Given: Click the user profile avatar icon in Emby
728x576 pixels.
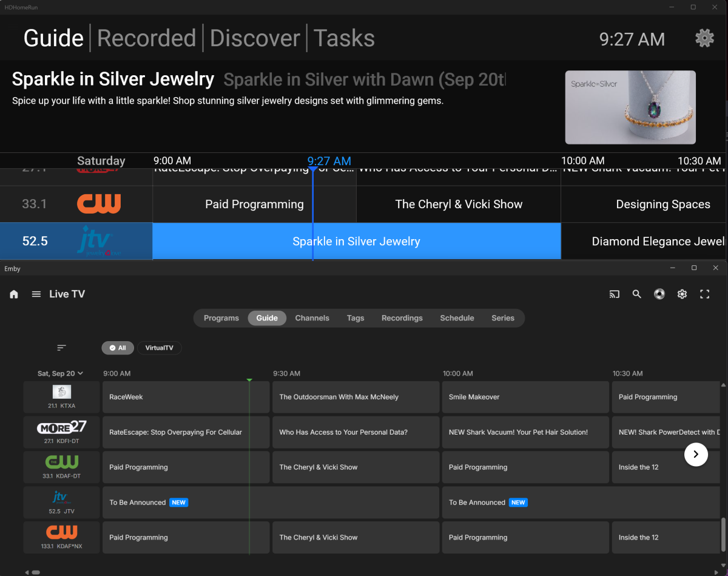Looking at the screenshot, I should point(659,294).
